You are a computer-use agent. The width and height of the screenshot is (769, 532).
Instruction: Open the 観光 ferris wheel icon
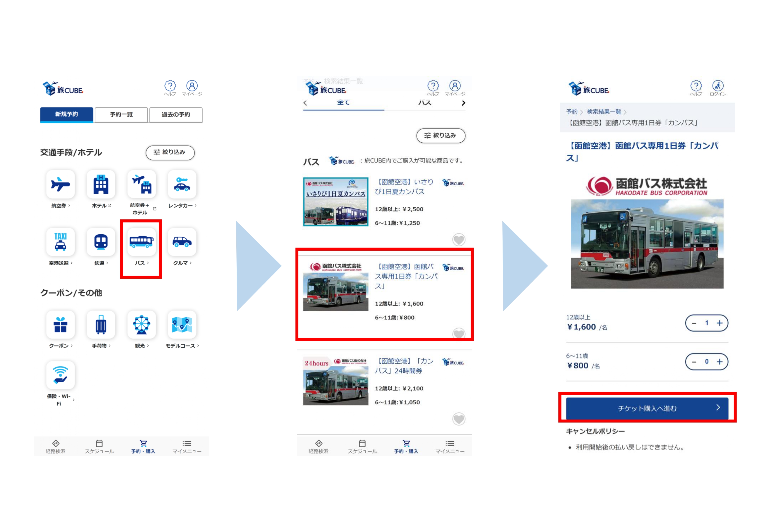(x=142, y=325)
